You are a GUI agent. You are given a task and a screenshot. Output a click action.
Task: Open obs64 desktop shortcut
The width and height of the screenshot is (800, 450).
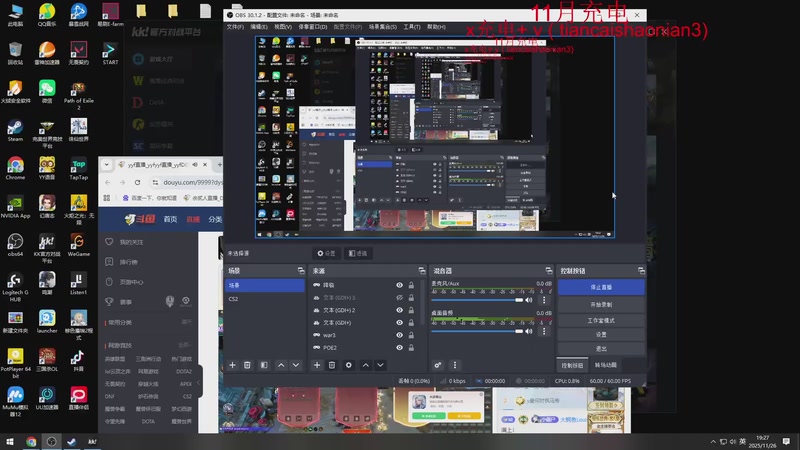15,245
